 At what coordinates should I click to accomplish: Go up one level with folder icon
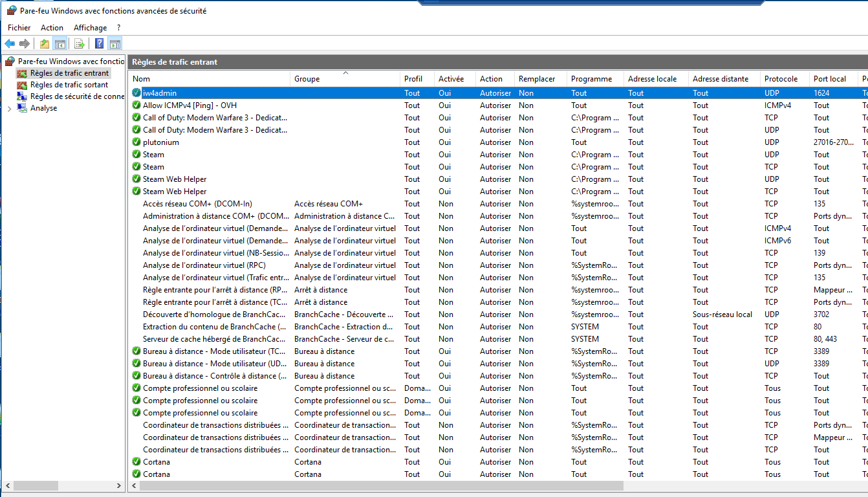pos(44,43)
